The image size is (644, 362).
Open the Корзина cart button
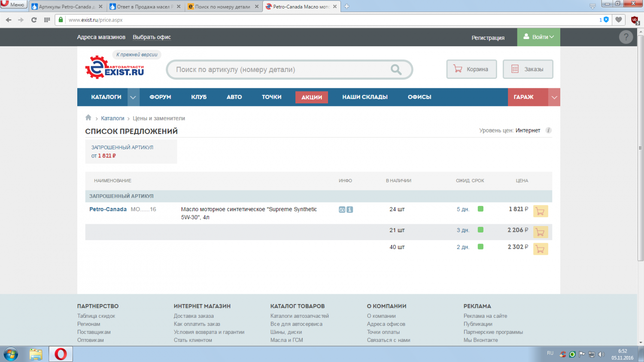click(471, 69)
